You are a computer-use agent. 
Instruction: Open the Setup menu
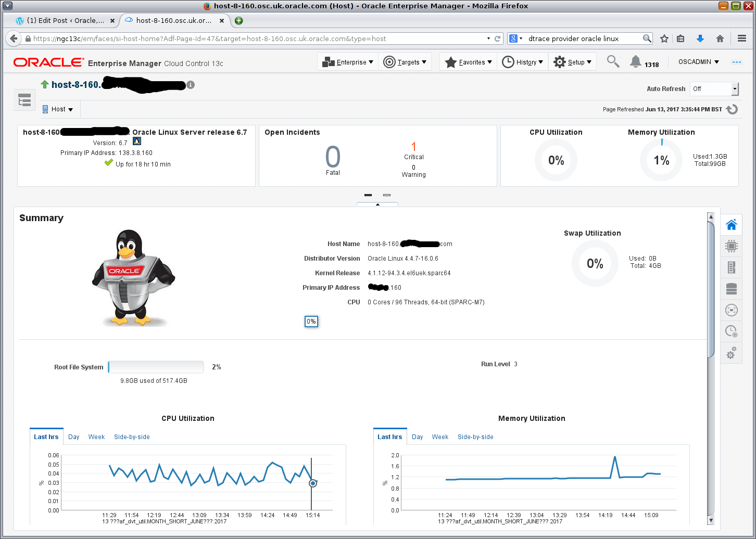tap(572, 62)
